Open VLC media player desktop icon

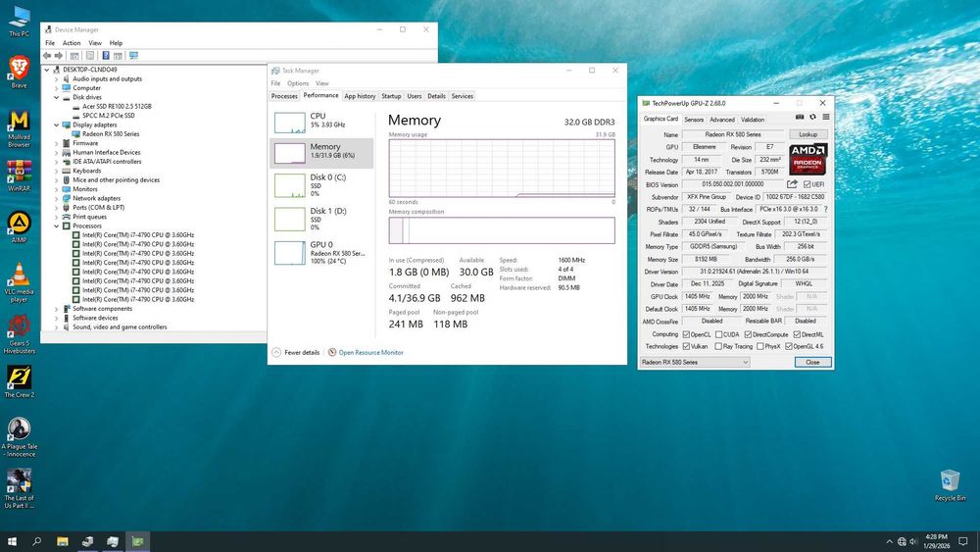coord(19,282)
